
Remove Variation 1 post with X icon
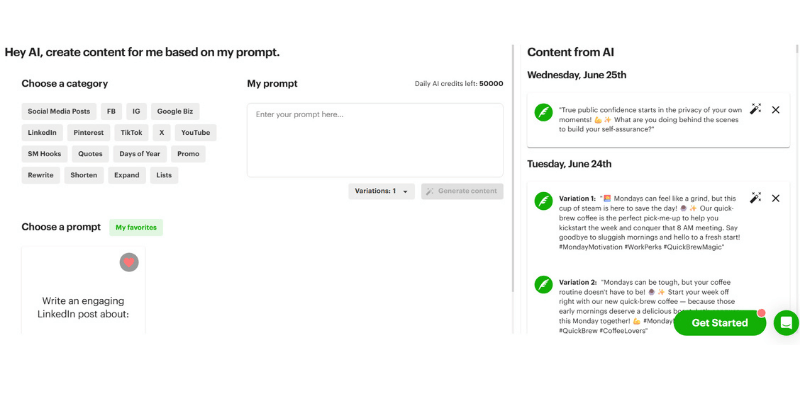coord(776,198)
